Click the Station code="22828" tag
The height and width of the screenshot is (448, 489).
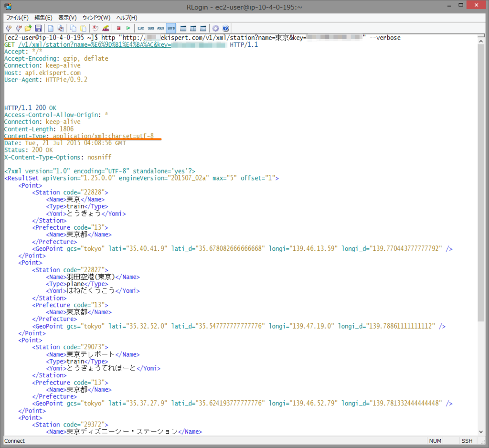tap(70, 192)
